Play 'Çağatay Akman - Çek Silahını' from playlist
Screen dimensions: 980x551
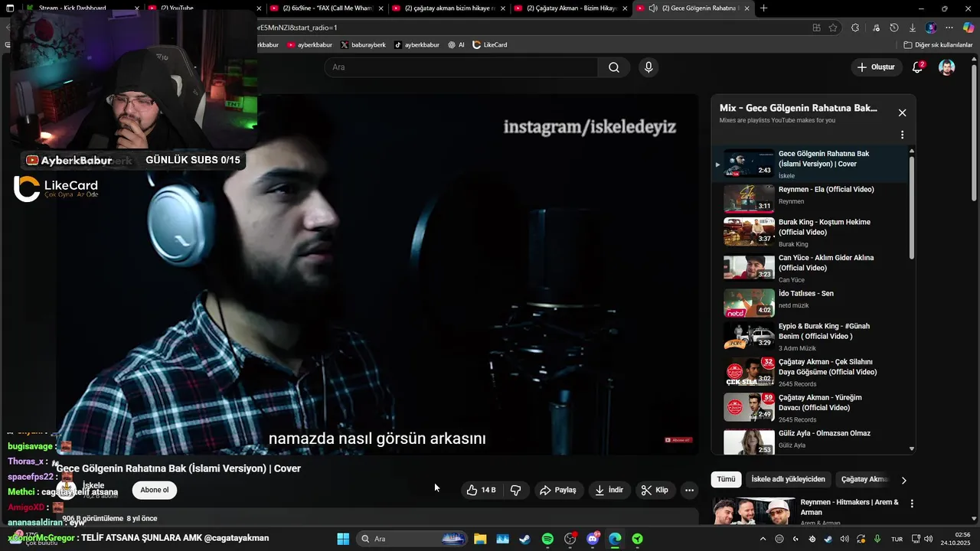point(816,373)
